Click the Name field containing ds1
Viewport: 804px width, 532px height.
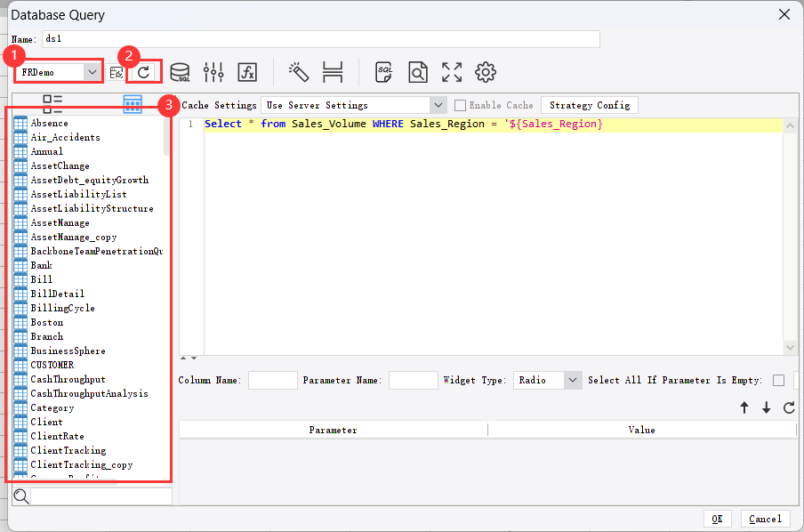(x=321, y=39)
